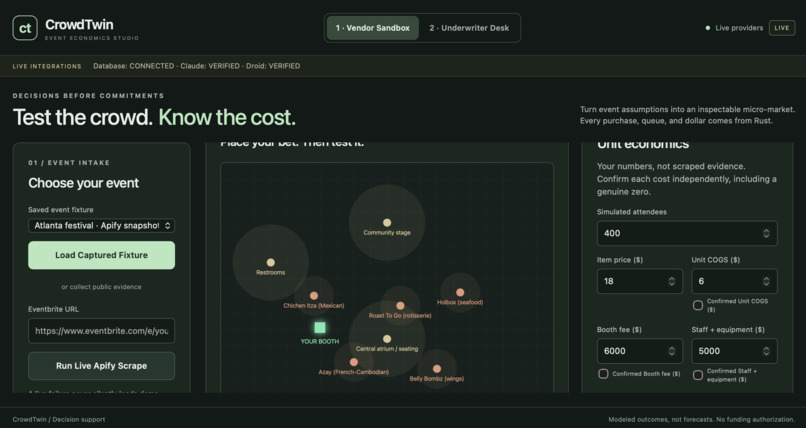Click the Staff + equipment stepper arrows
The image size is (806, 428).
click(x=766, y=351)
